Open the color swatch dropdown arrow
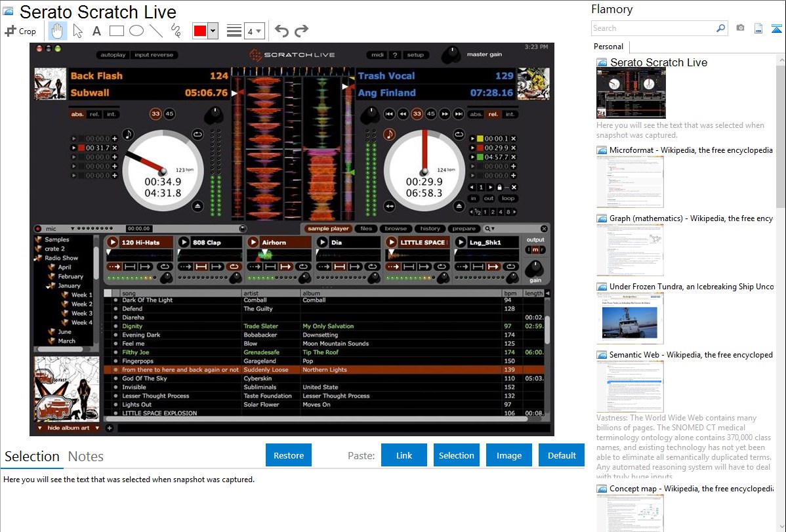This screenshot has width=786, height=532. point(213,31)
